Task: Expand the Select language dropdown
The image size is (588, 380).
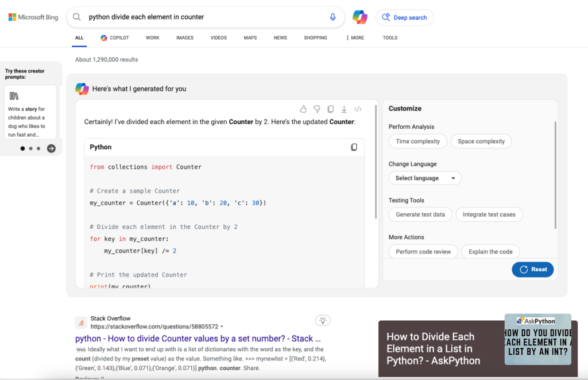Action: point(425,178)
